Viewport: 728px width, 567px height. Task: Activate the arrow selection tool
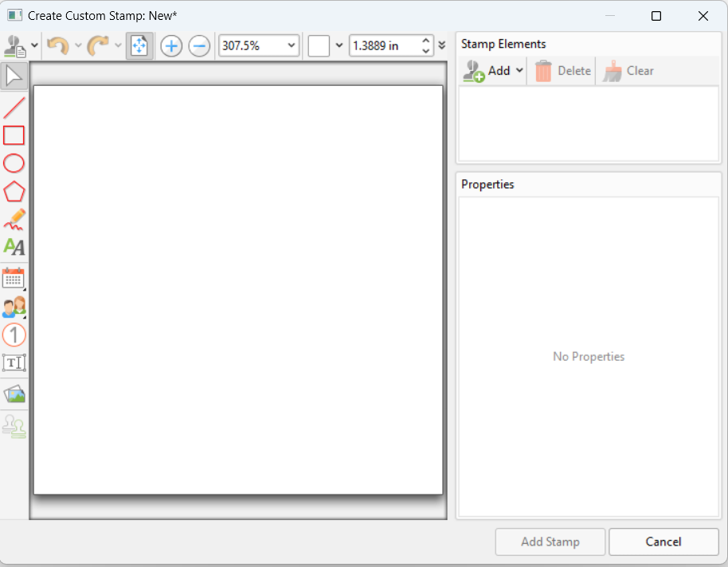point(14,76)
